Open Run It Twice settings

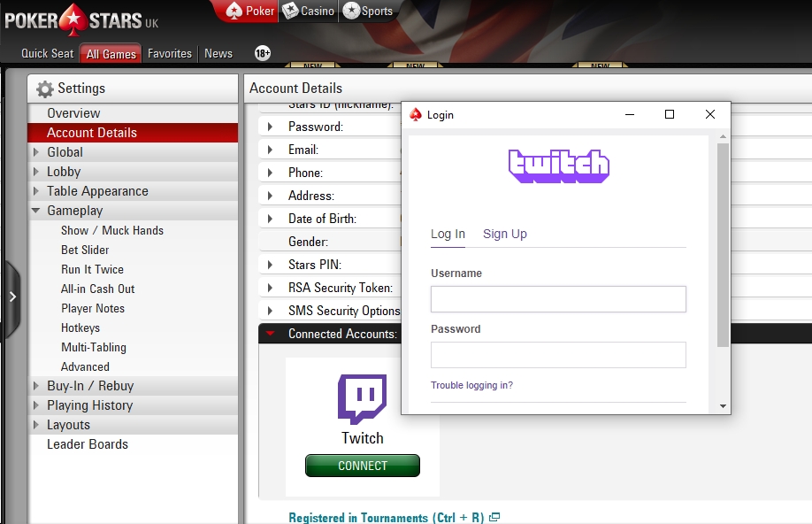click(x=92, y=269)
